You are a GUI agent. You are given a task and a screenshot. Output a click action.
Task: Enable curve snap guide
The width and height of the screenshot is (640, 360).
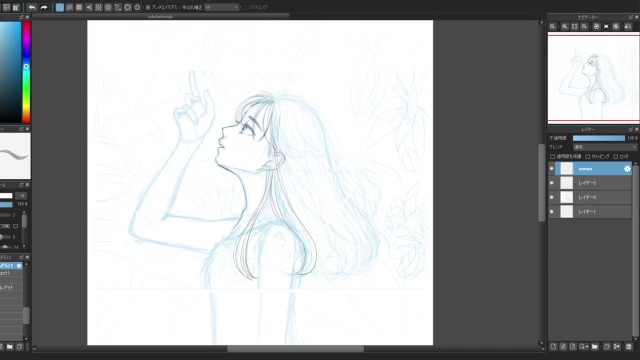[x=118, y=7]
